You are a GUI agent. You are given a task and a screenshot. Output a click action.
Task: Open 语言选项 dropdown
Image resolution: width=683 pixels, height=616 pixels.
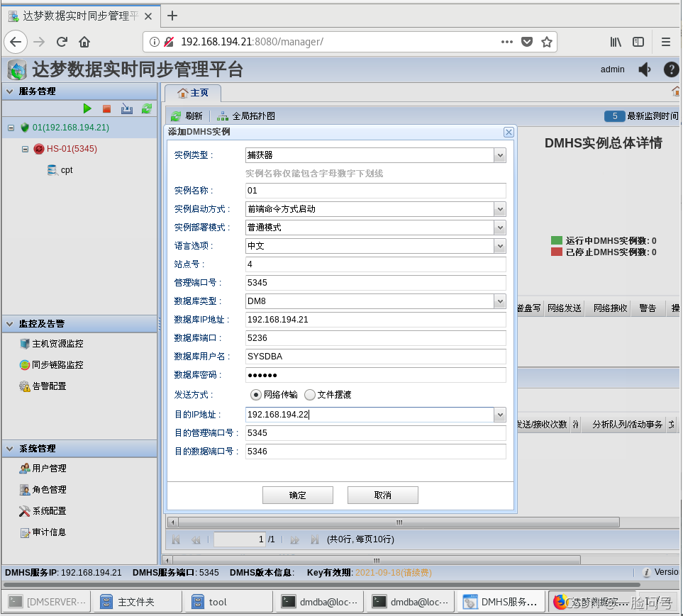click(x=500, y=247)
